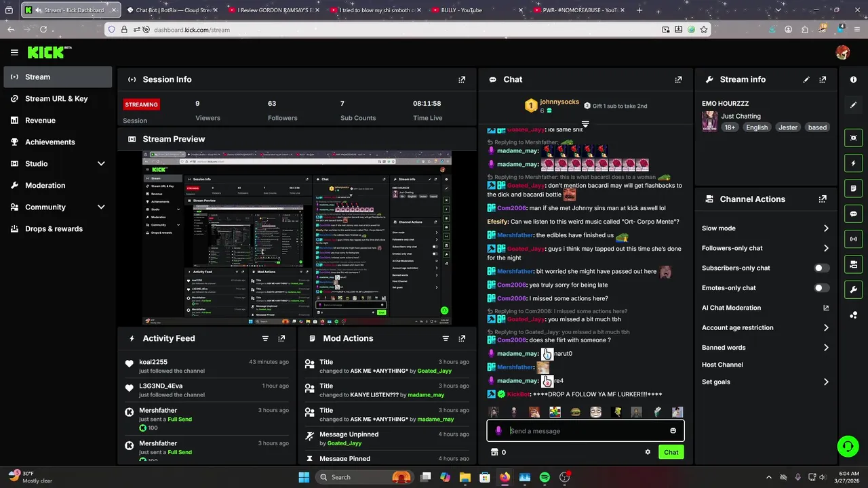The height and width of the screenshot is (488, 868).
Task: Click the Just Chatting category thumbnail
Action: tap(709, 121)
